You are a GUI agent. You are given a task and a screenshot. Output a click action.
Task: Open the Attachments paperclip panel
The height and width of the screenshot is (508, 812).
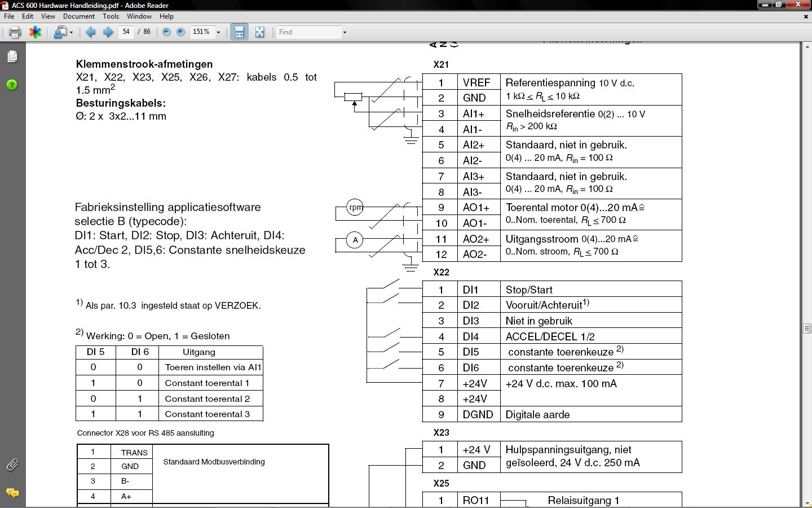pos(12,465)
